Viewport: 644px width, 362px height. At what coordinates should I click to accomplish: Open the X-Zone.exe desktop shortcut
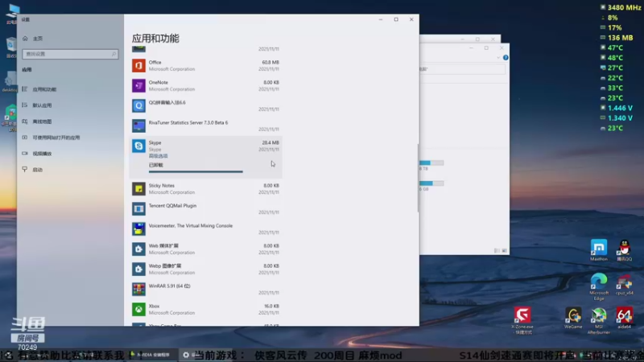point(522,320)
